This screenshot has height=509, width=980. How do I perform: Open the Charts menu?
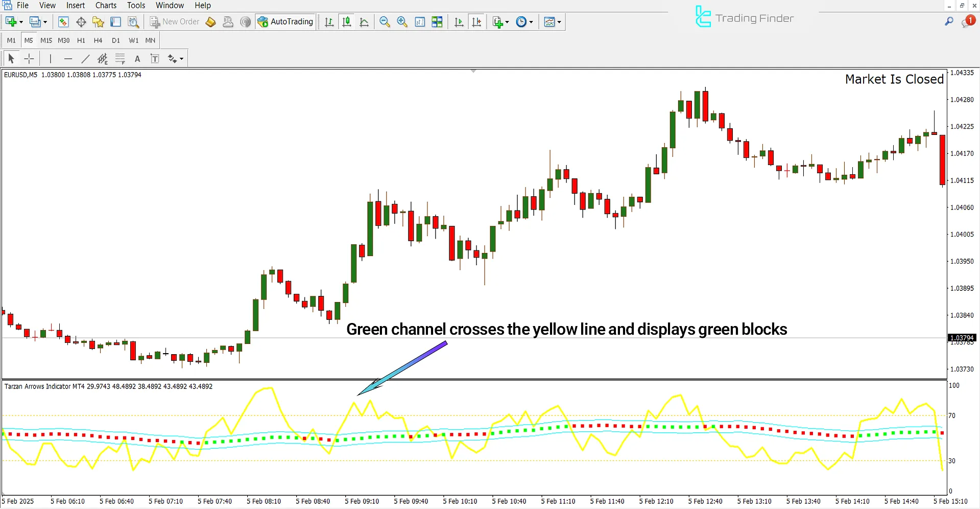[106, 6]
